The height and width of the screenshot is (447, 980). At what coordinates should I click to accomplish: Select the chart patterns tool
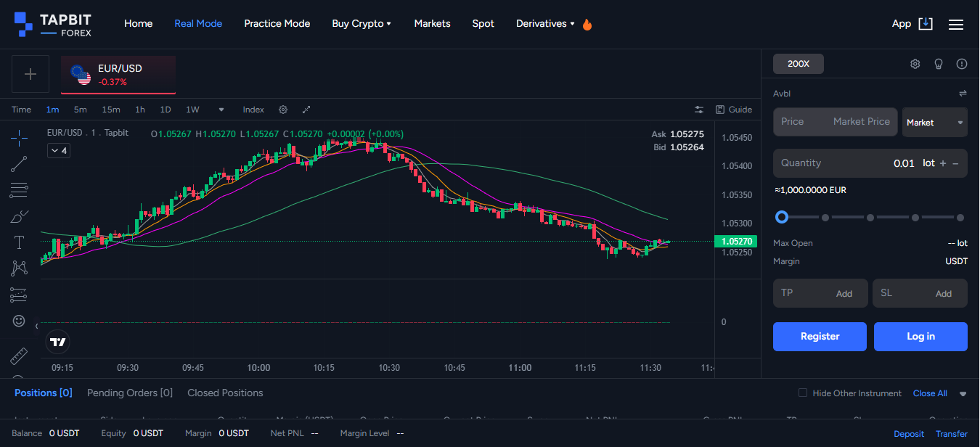pyautogui.click(x=20, y=268)
